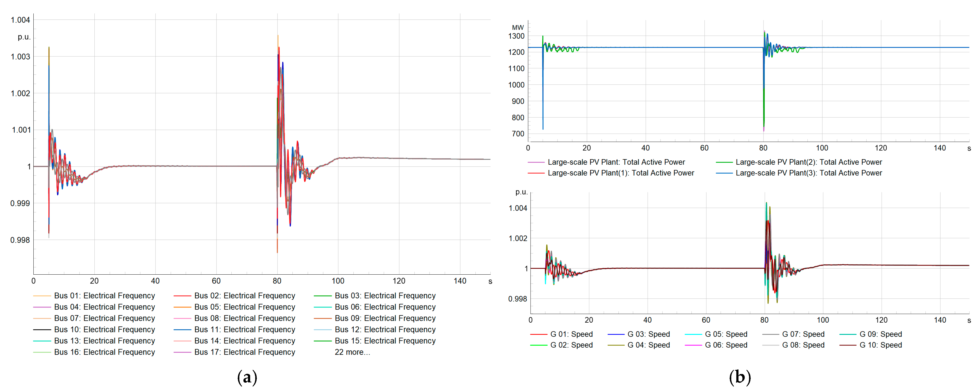Click the G 10 Speed legend label
The height and width of the screenshot is (392, 980).
pyautogui.click(x=880, y=345)
